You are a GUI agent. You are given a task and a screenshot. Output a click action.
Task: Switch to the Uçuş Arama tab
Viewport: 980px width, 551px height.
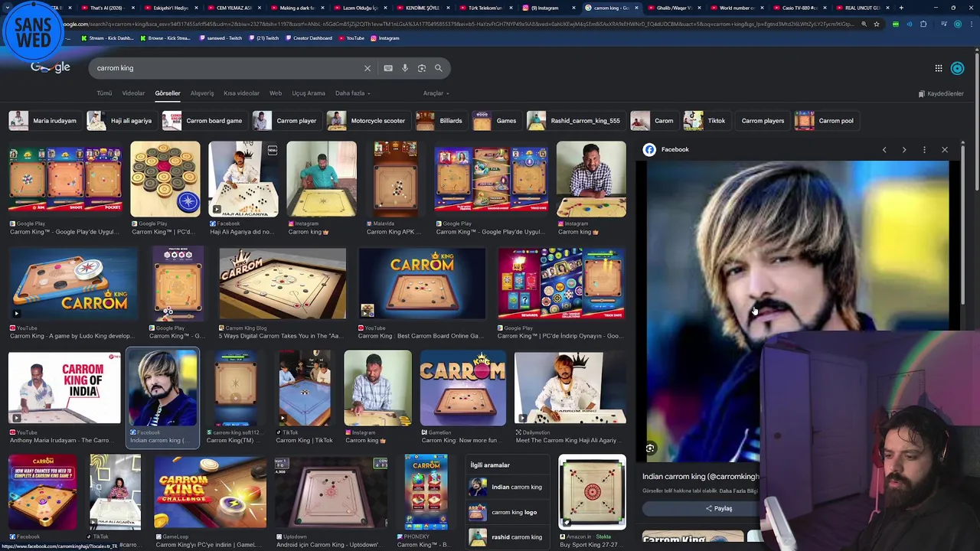[309, 93]
